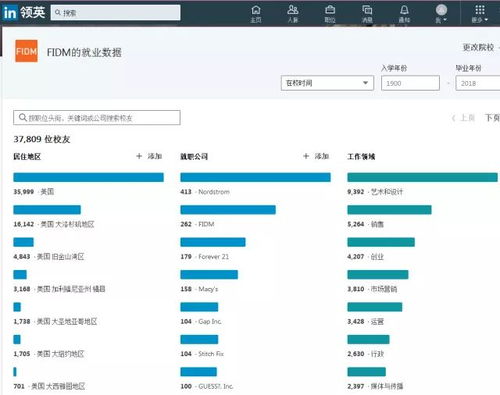The width and height of the screenshot is (500, 395).
Task: Select the 35,999 美国 bar
Action: pyautogui.click(x=88, y=177)
